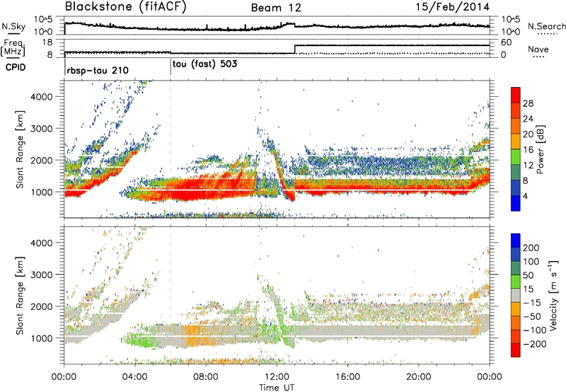This screenshot has height=392, width=566.
Task: Click velocity panel 'Slant Range [km]' label
Action: tap(20, 296)
